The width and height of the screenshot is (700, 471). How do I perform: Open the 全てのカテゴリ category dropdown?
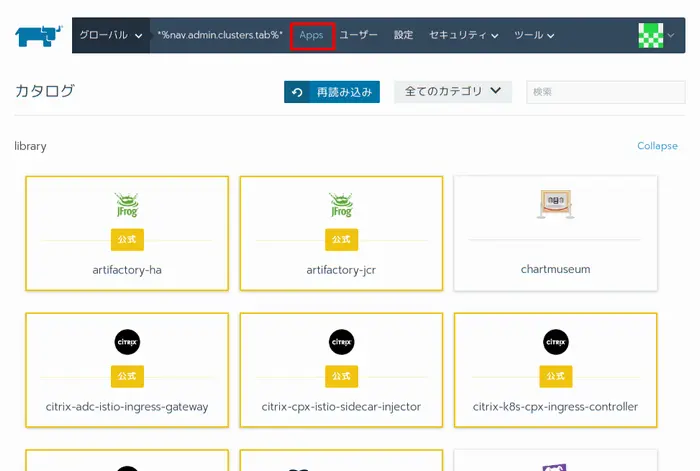pos(452,92)
